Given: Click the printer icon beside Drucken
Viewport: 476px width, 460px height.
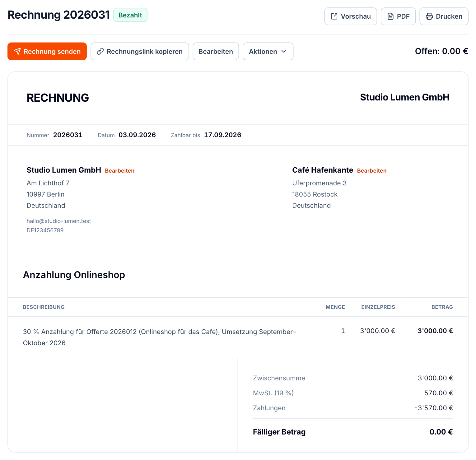Looking at the screenshot, I should point(429,16).
